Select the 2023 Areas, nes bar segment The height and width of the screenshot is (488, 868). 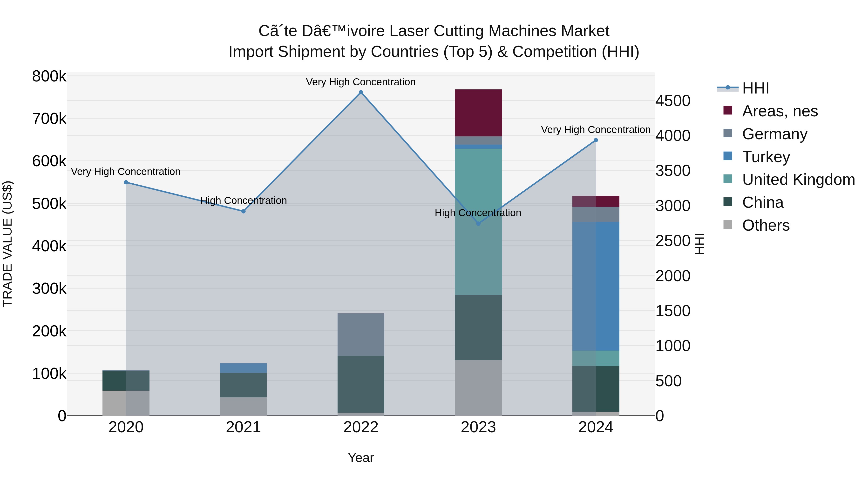click(x=478, y=113)
